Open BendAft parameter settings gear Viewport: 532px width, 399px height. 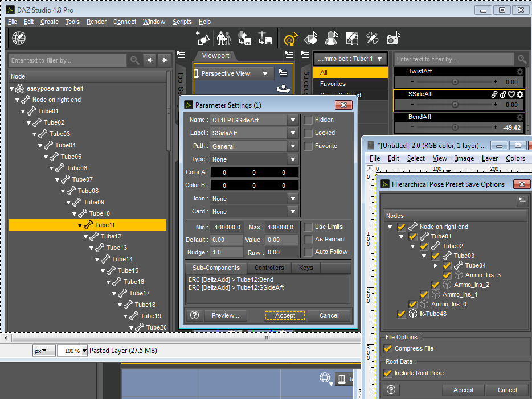520,117
